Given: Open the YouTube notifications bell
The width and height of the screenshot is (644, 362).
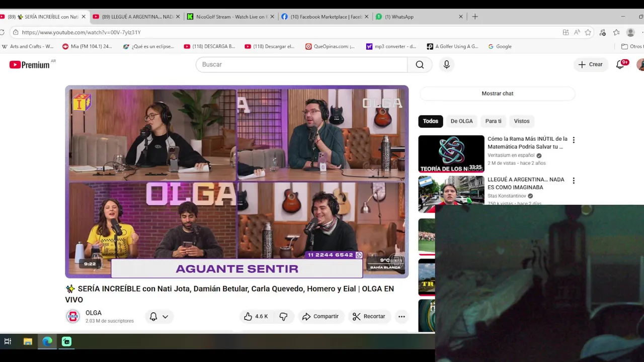Looking at the screenshot, I should pyautogui.click(x=620, y=64).
